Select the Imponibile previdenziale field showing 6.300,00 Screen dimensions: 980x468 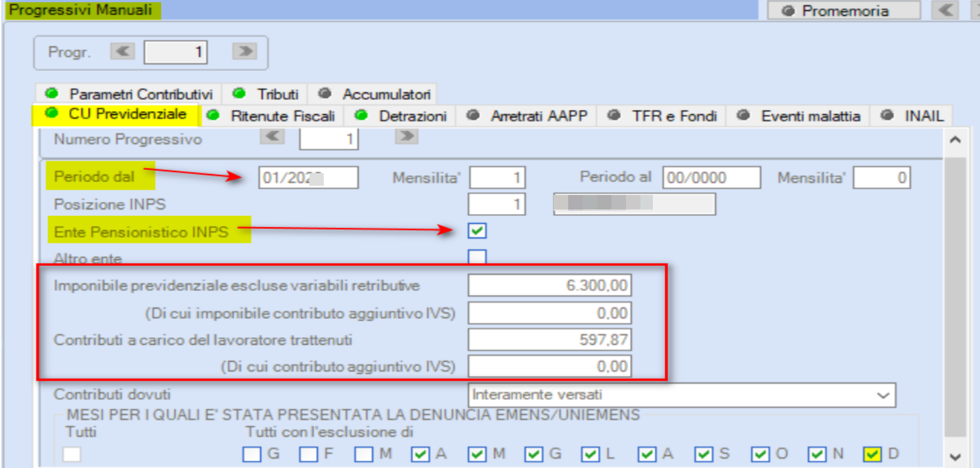pos(550,286)
